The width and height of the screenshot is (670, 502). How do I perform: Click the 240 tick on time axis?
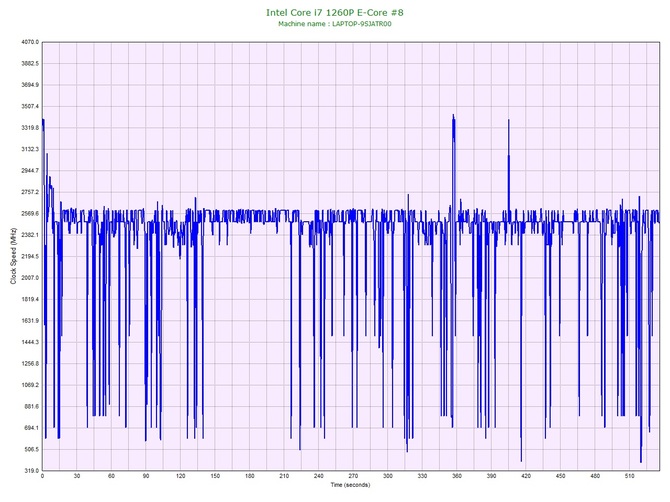tap(319, 476)
